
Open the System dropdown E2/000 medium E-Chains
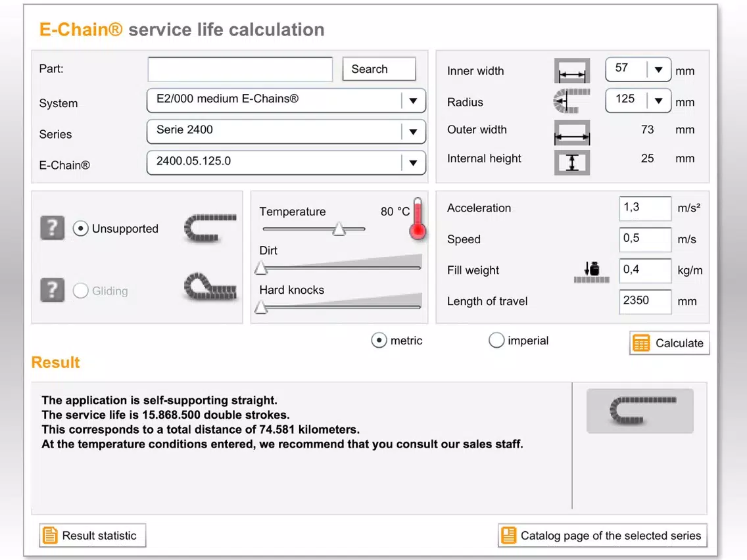tap(286, 100)
